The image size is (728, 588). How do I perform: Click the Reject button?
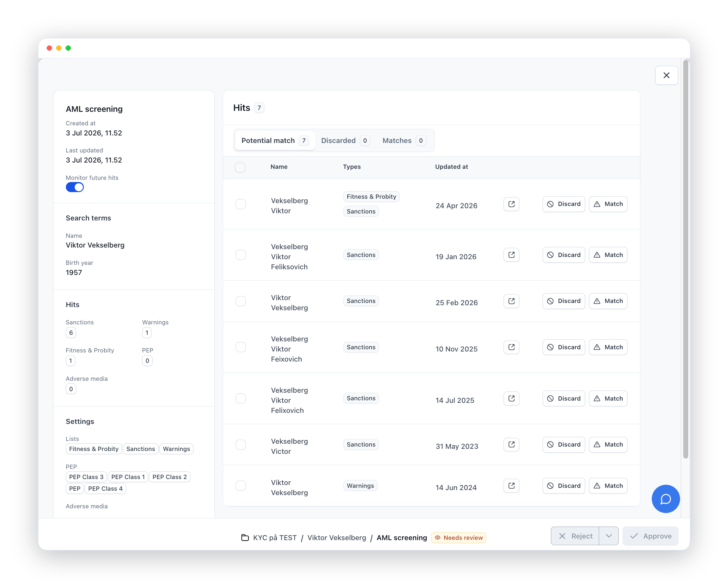pos(575,535)
